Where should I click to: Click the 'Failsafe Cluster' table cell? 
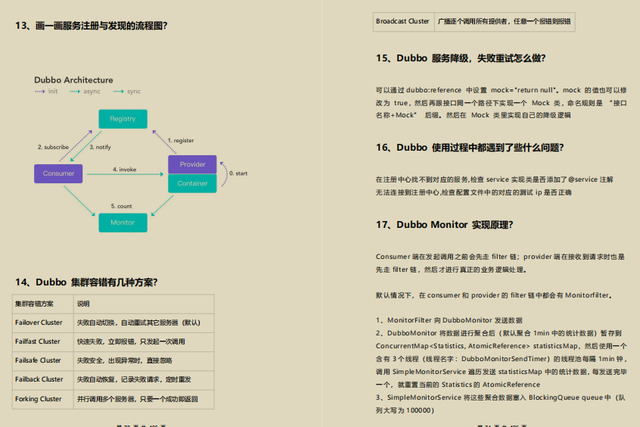pos(43,360)
